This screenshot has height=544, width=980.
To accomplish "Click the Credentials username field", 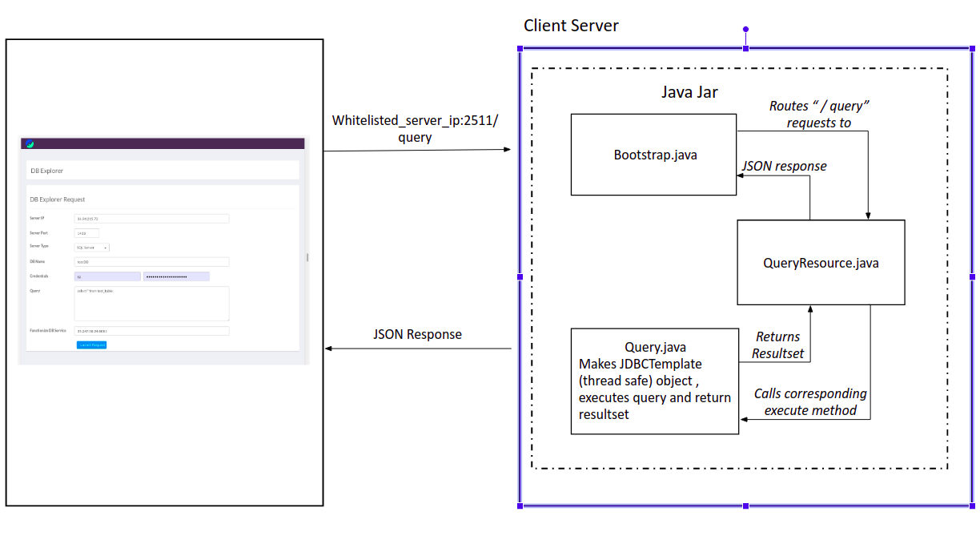I will point(107,276).
